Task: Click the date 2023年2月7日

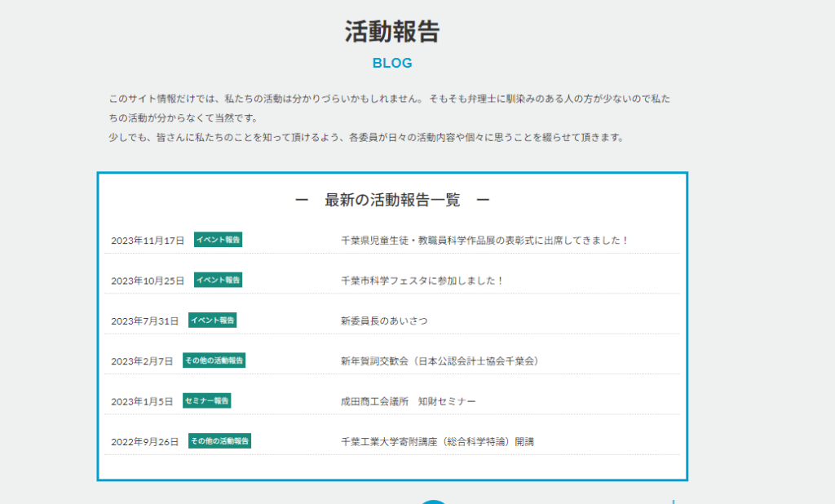Action: tap(142, 361)
